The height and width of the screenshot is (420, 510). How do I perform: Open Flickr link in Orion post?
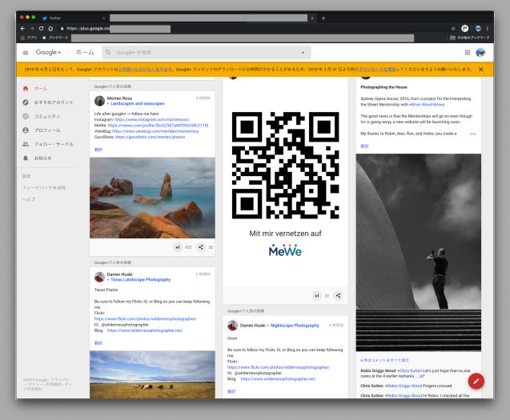point(279,367)
